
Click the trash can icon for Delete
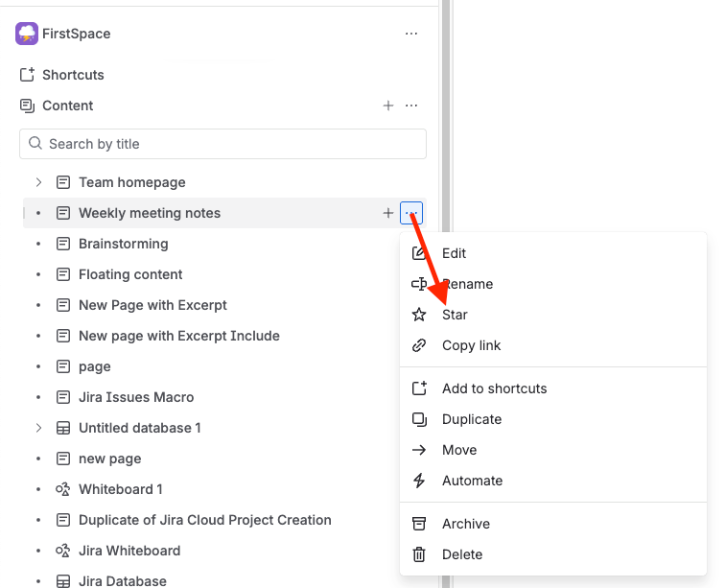pos(419,554)
